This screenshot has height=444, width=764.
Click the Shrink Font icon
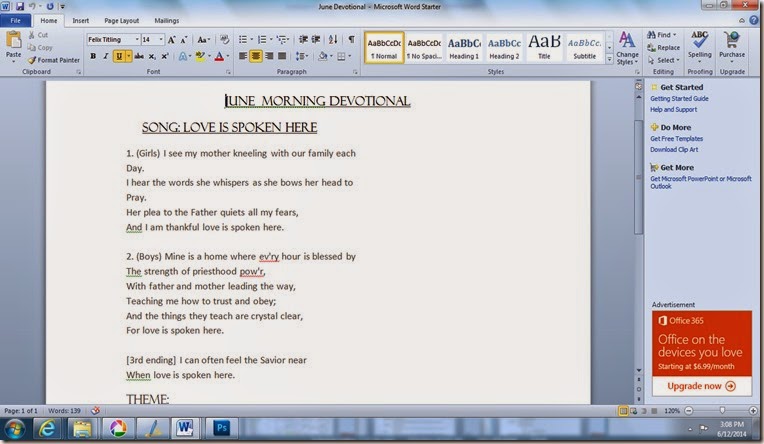[x=184, y=39]
